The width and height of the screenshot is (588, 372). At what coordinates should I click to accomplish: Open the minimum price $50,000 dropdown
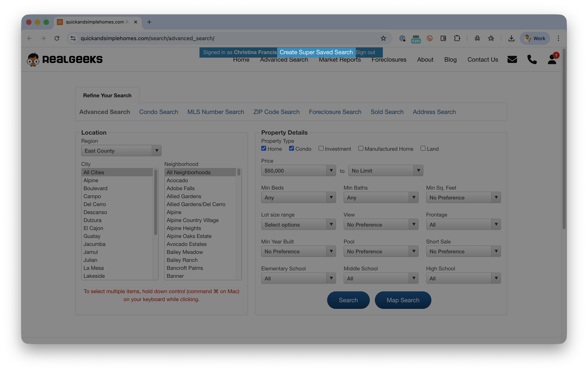pos(298,171)
